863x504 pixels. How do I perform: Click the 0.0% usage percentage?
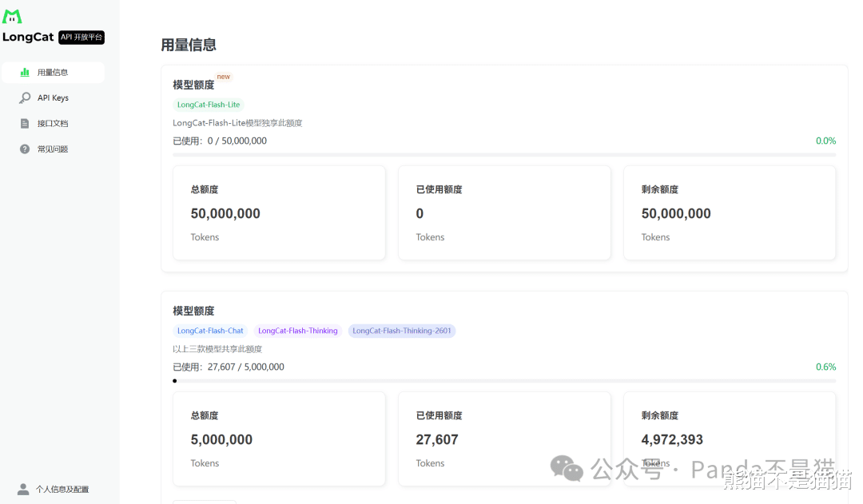point(825,141)
